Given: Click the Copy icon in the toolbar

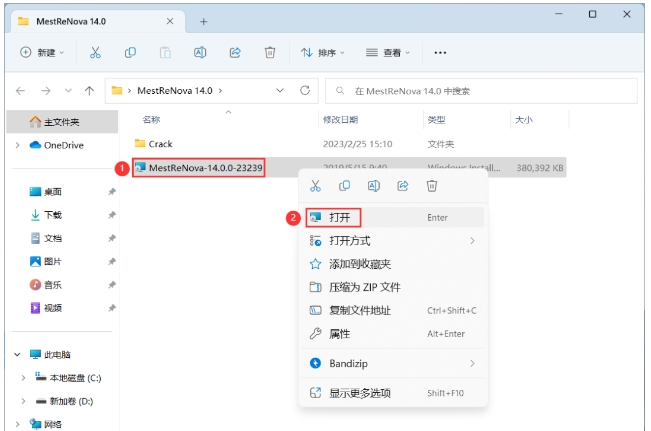Looking at the screenshot, I should click(130, 53).
